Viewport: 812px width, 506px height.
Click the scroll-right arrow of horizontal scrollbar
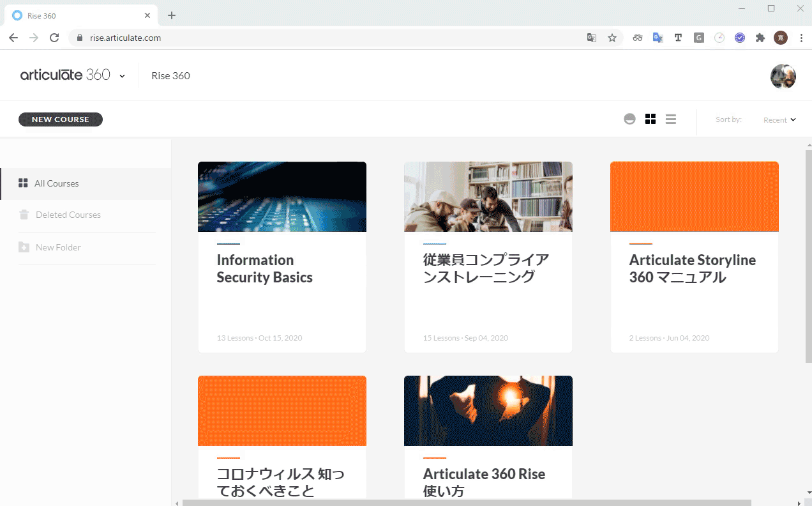point(799,503)
